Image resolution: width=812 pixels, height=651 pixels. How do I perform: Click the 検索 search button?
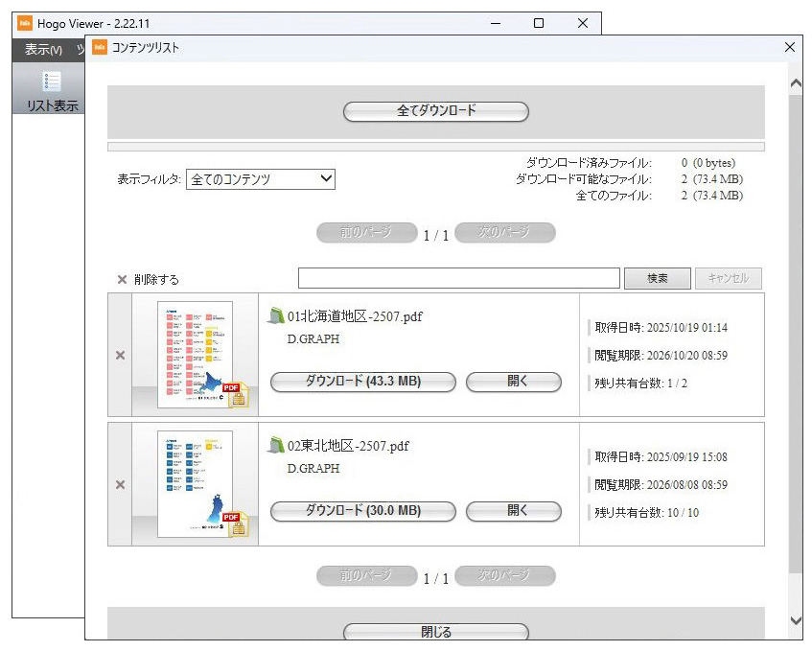point(657,279)
